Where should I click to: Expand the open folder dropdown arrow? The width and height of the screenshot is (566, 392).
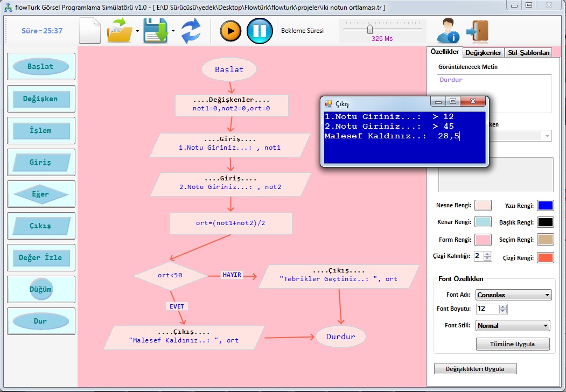pos(137,31)
